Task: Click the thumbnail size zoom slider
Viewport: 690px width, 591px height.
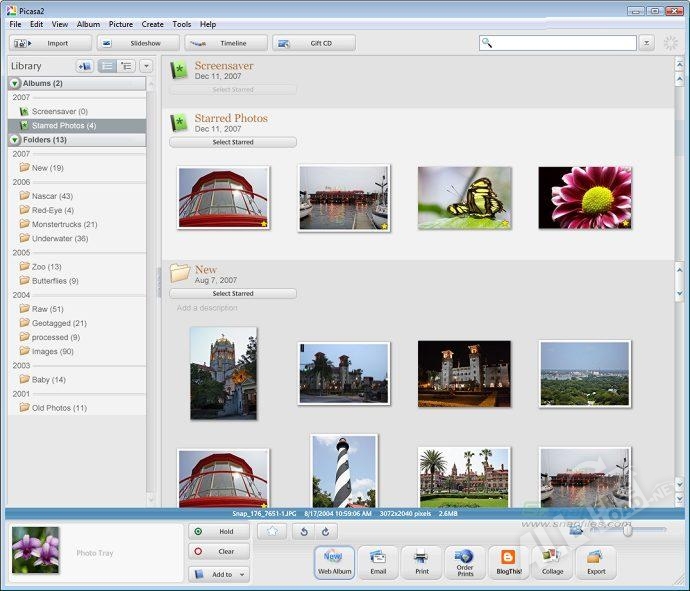Action: pos(627,530)
